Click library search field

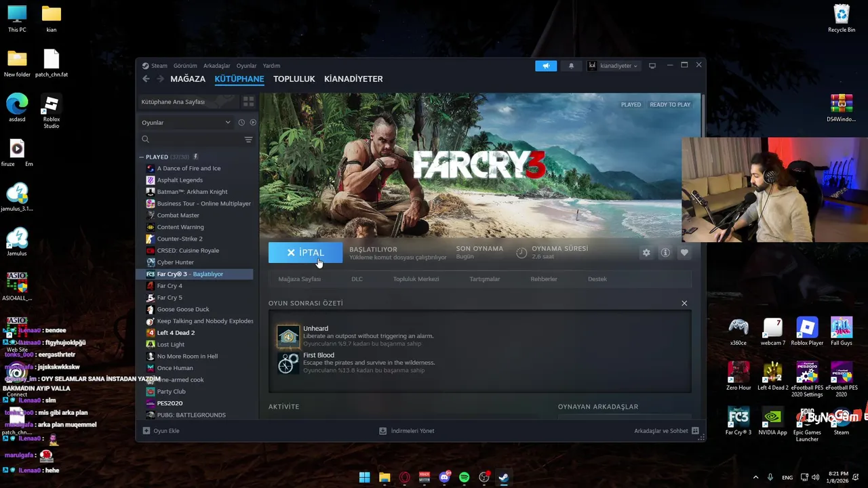[x=191, y=139]
